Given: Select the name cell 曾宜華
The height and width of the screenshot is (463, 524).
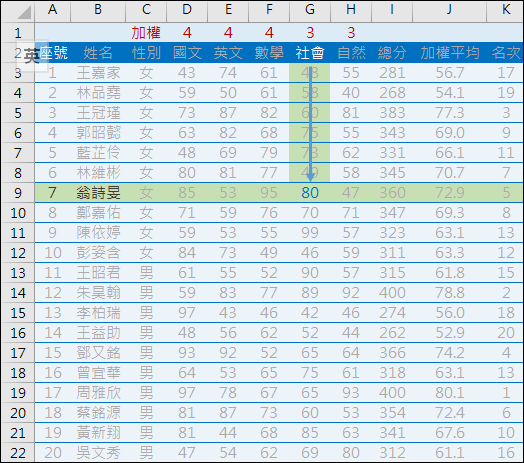Looking at the screenshot, I should pyautogui.click(x=98, y=373).
